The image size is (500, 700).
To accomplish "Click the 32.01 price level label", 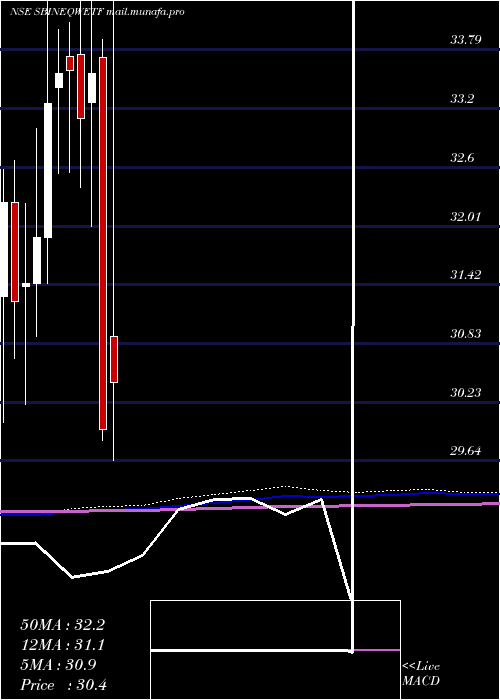I will click(x=465, y=217).
